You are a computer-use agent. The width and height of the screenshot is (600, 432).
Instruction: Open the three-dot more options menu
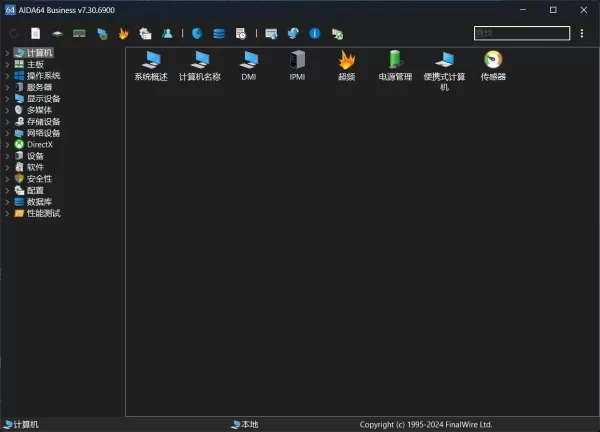point(582,34)
